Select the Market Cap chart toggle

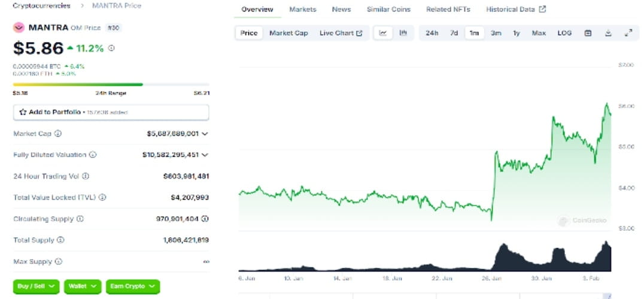(288, 33)
